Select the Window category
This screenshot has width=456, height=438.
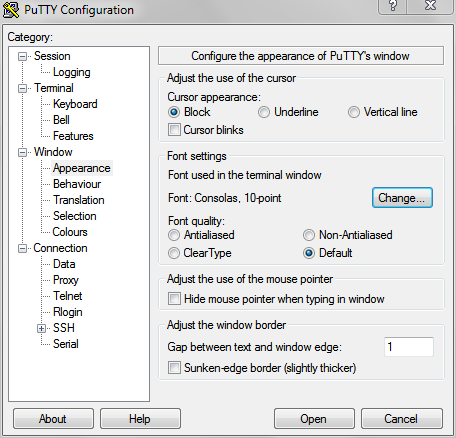point(53,152)
